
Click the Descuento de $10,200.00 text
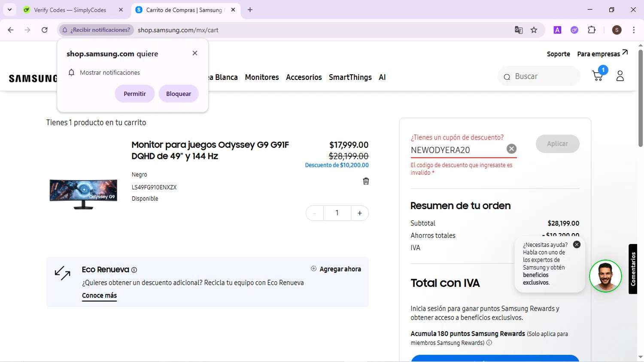pos(337,165)
